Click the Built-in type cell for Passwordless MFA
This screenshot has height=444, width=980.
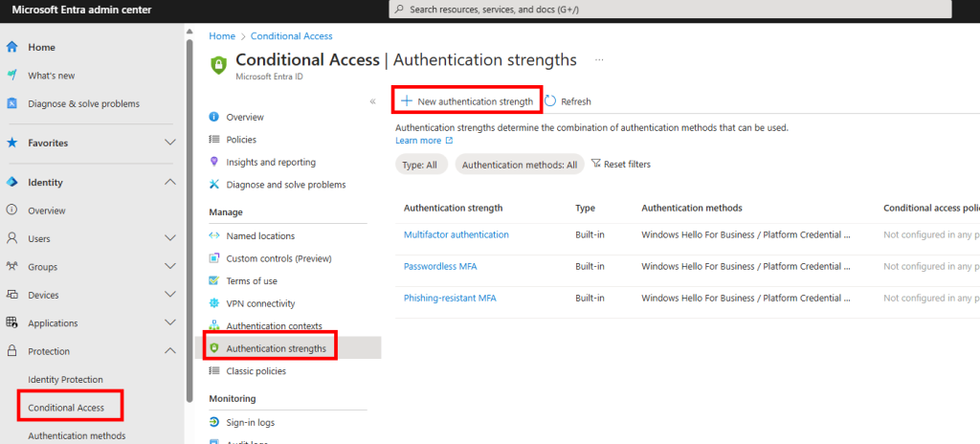point(590,266)
